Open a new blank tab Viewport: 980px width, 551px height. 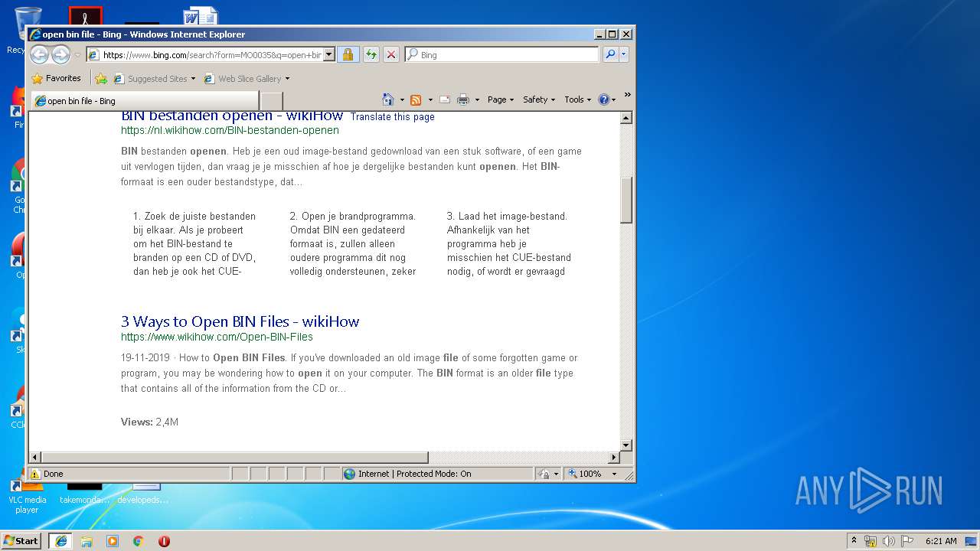[272, 101]
